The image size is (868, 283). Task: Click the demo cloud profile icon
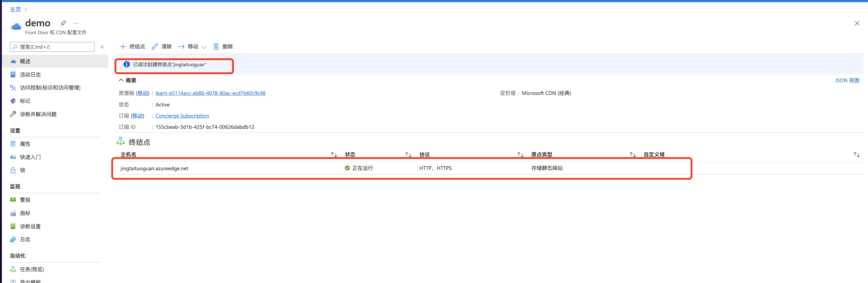(15, 26)
